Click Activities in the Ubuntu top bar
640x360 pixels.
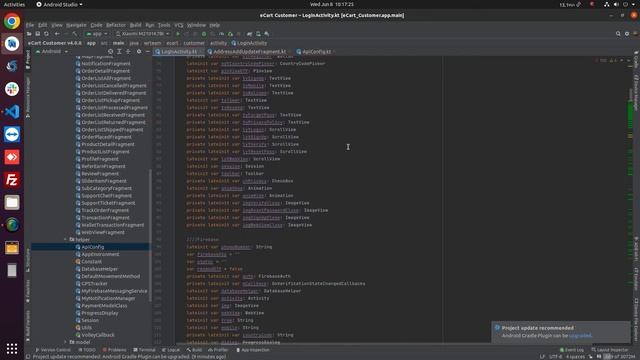[x=14, y=4]
